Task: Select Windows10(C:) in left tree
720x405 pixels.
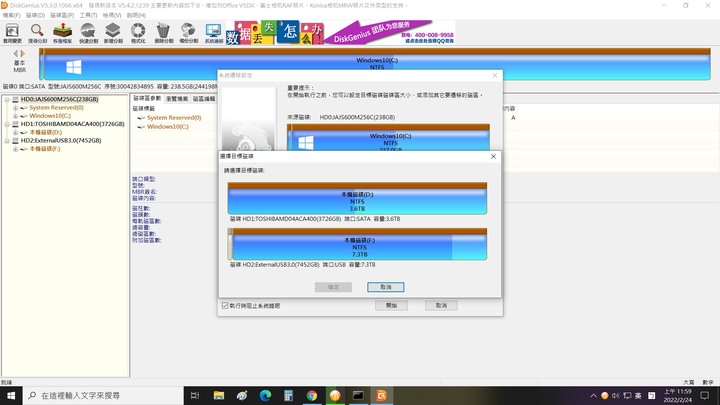Action: tap(50, 116)
